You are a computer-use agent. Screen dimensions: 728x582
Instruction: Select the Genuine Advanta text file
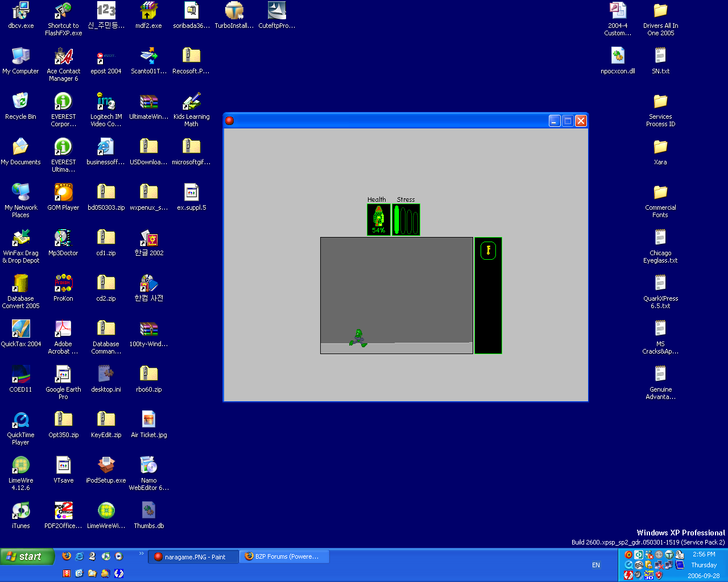(x=660, y=383)
